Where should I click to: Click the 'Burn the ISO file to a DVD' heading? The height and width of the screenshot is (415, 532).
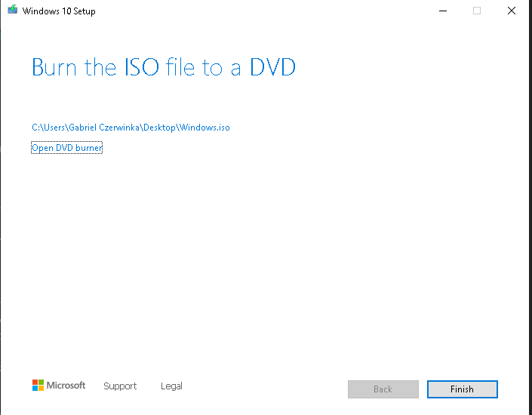pyautogui.click(x=164, y=67)
